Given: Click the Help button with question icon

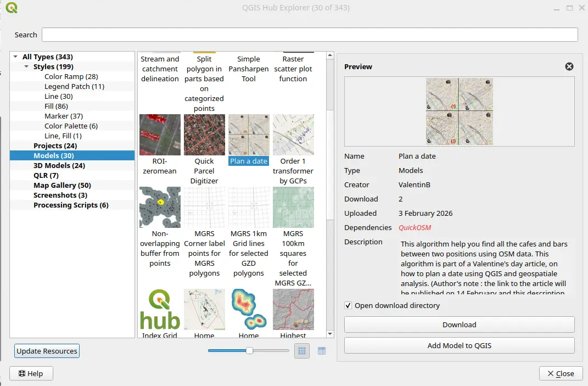Looking at the screenshot, I should pyautogui.click(x=31, y=373).
